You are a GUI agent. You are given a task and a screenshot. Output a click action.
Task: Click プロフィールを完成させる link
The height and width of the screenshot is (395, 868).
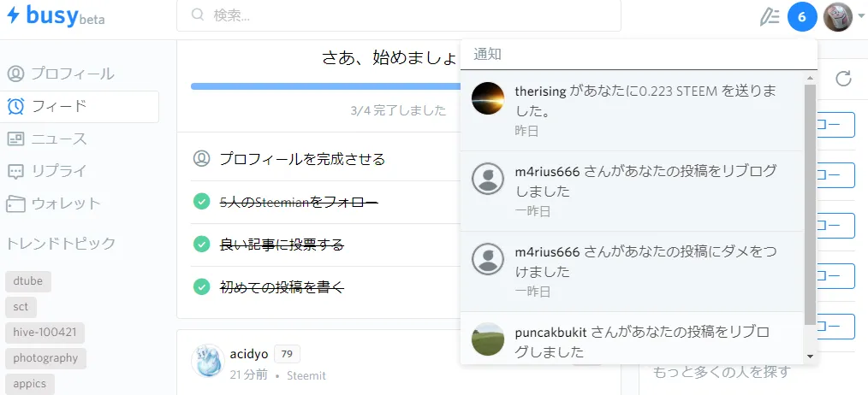tap(301, 159)
